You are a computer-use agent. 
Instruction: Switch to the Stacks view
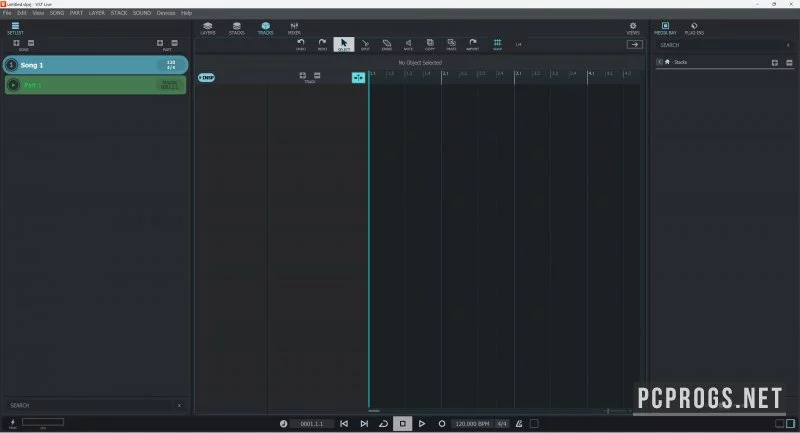pos(237,28)
